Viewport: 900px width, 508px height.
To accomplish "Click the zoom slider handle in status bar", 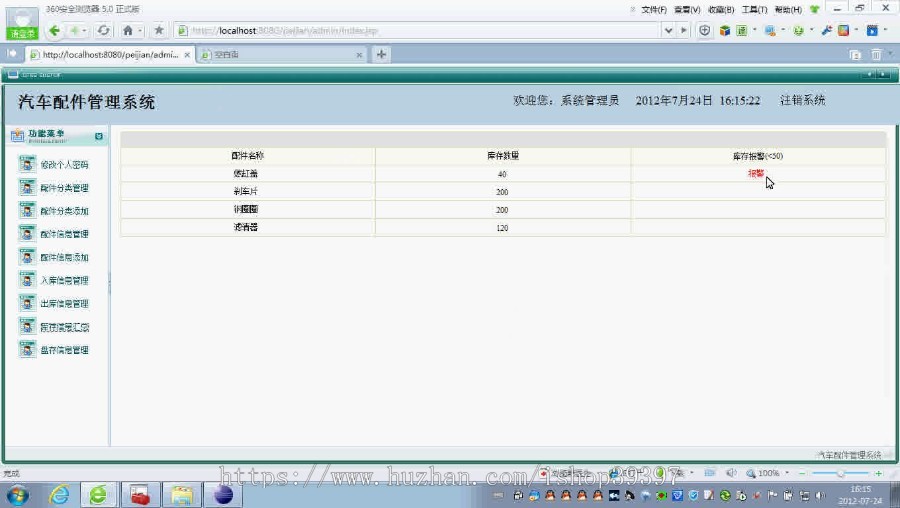I will (840, 473).
